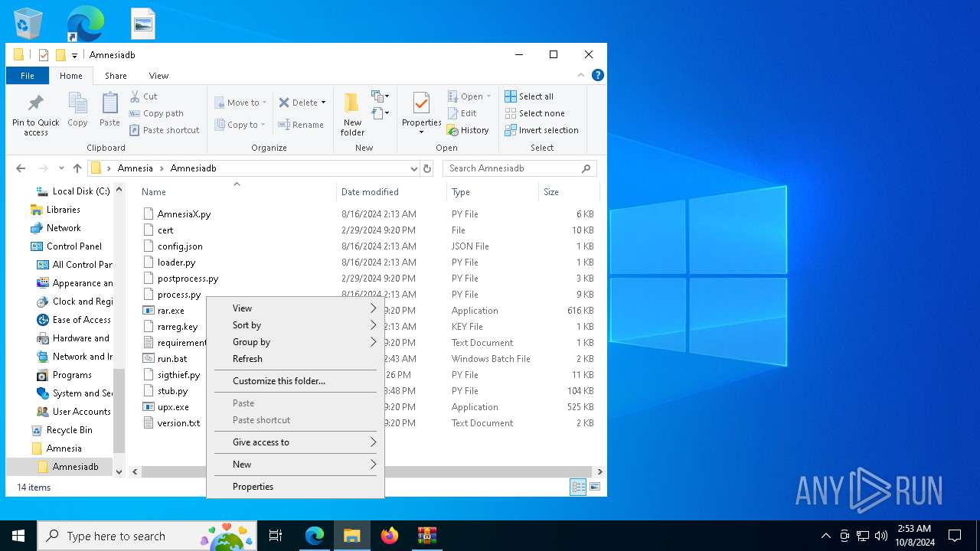980x551 pixels.
Task: Select the run.bat file
Action: (172, 359)
